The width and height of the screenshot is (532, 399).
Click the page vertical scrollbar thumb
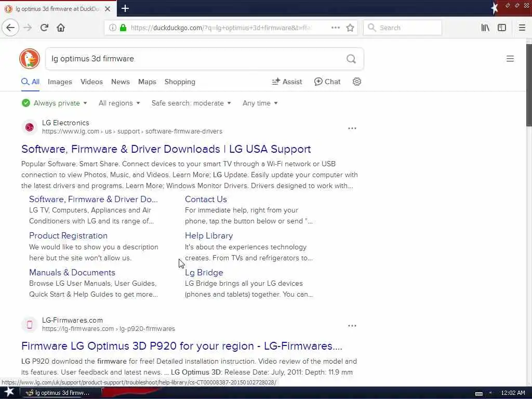click(528, 85)
